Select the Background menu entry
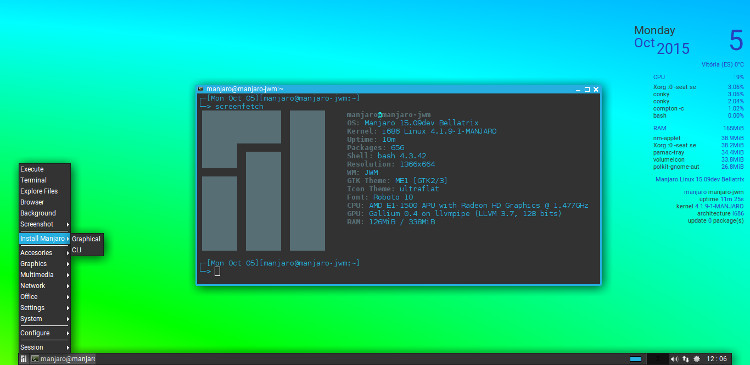This screenshot has width=750, height=365. coord(44,213)
